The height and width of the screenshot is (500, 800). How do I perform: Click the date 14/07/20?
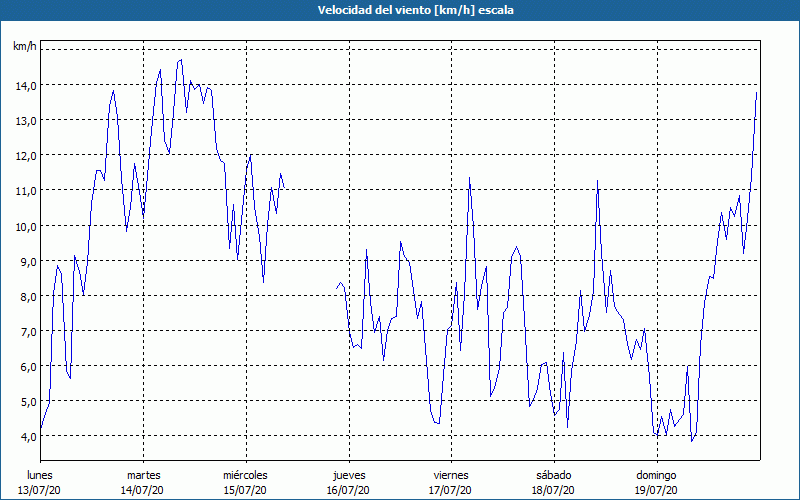pyautogui.click(x=142, y=490)
